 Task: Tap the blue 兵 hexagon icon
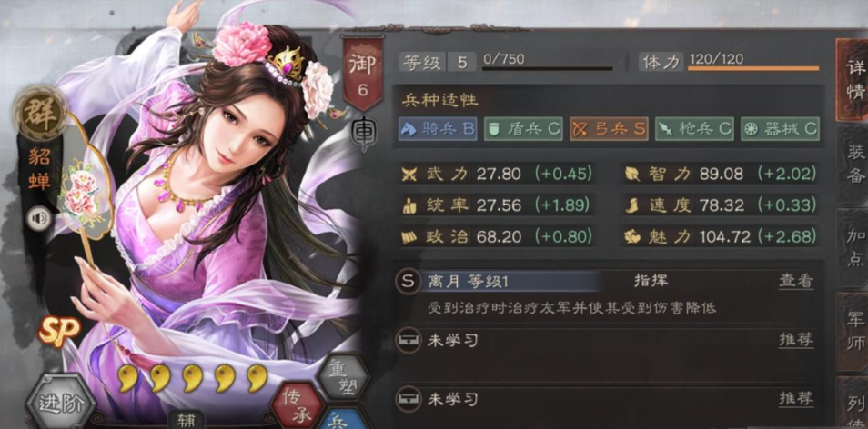coord(340,420)
